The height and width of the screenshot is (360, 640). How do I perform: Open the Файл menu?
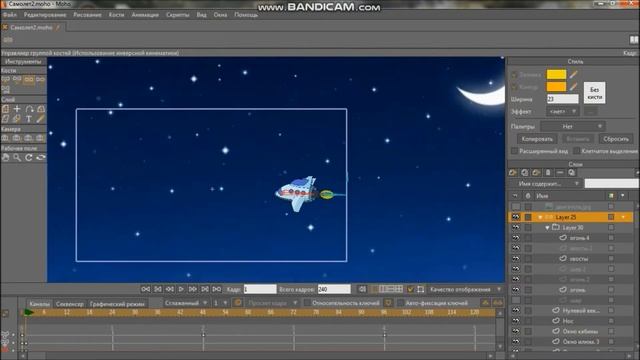[10, 15]
